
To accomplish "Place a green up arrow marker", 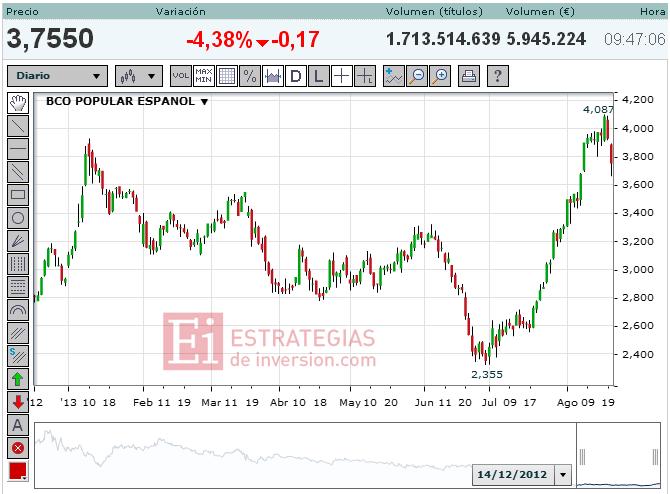I will 18,379.
